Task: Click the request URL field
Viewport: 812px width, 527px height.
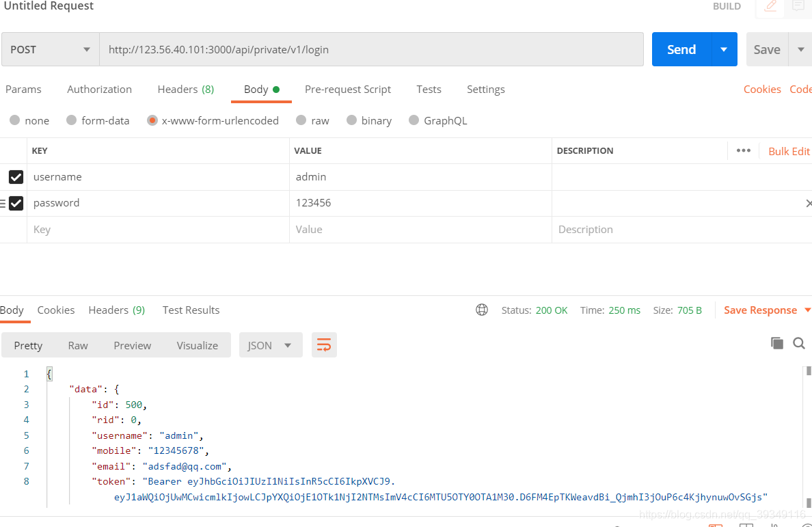Action: (371, 50)
